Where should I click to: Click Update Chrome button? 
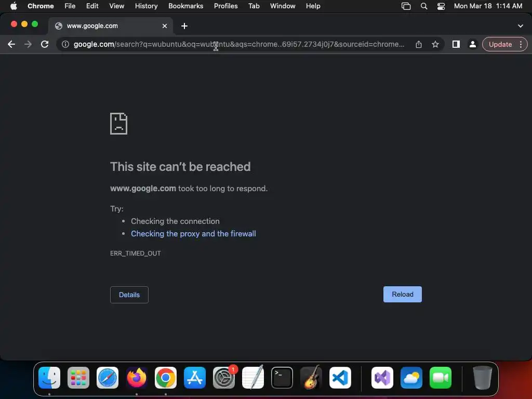(x=500, y=45)
